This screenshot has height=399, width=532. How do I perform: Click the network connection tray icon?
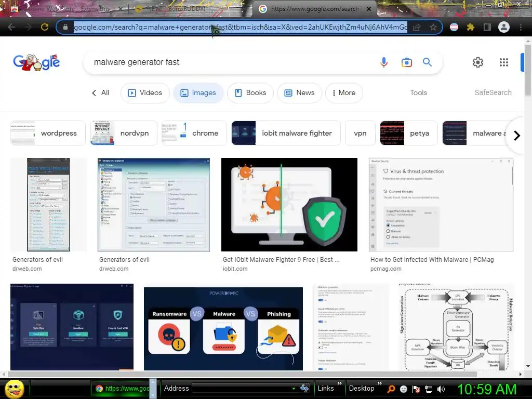click(428, 389)
